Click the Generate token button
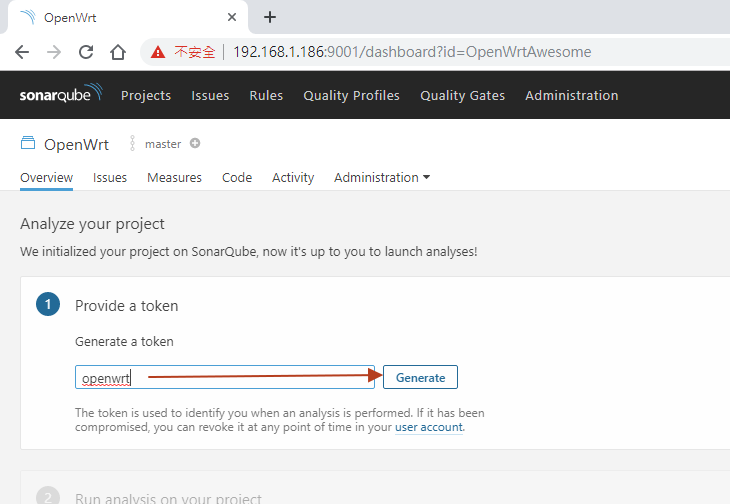 coord(420,377)
